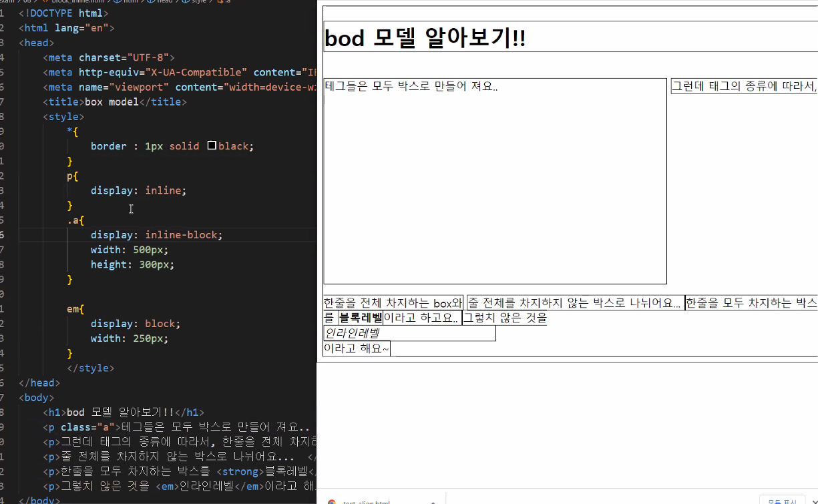Click the rendered text '한줄을 모두 차지하는 박스'
Viewport: 818px width, 504px height.
click(x=752, y=303)
